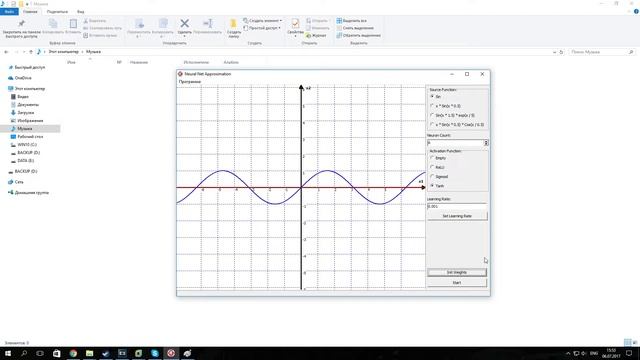Open the Простой доступ dropdown
This screenshot has width=640, height=360.
tap(262, 28)
